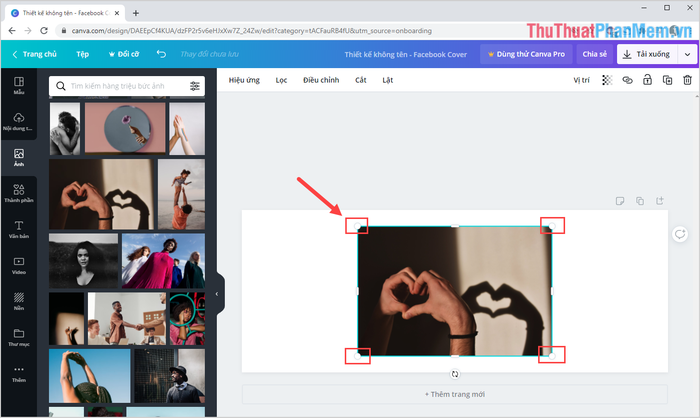
Task: Pick the pink circle flower thumbnail
Action: (x=125, y=129)
